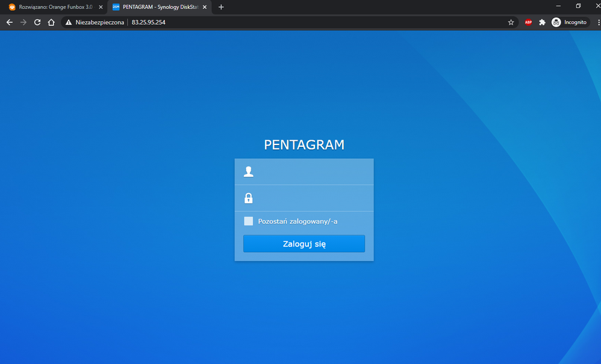The image size is (601, 364).
Task: Open the browser home page icon
Action: [x=51, y=22]
